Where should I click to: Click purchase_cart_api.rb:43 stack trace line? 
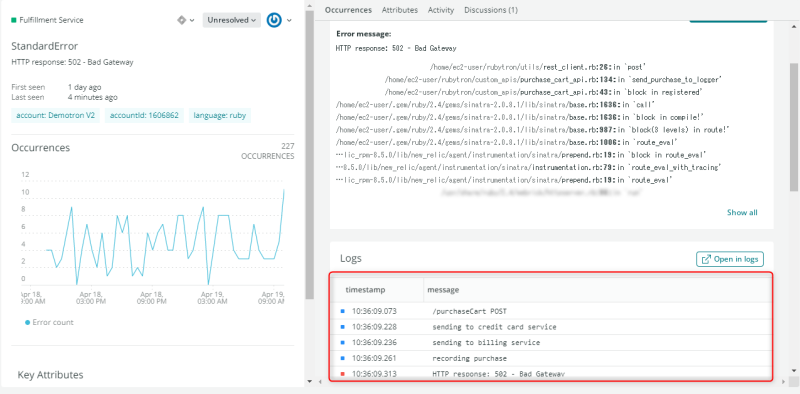pos(544,92)
